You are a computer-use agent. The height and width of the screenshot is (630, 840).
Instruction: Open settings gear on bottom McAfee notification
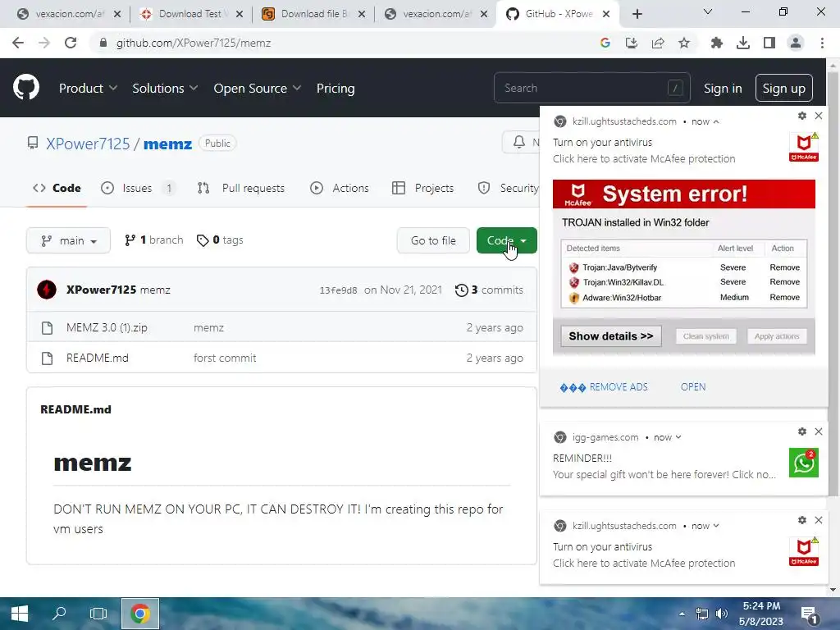tap(802, 519)
